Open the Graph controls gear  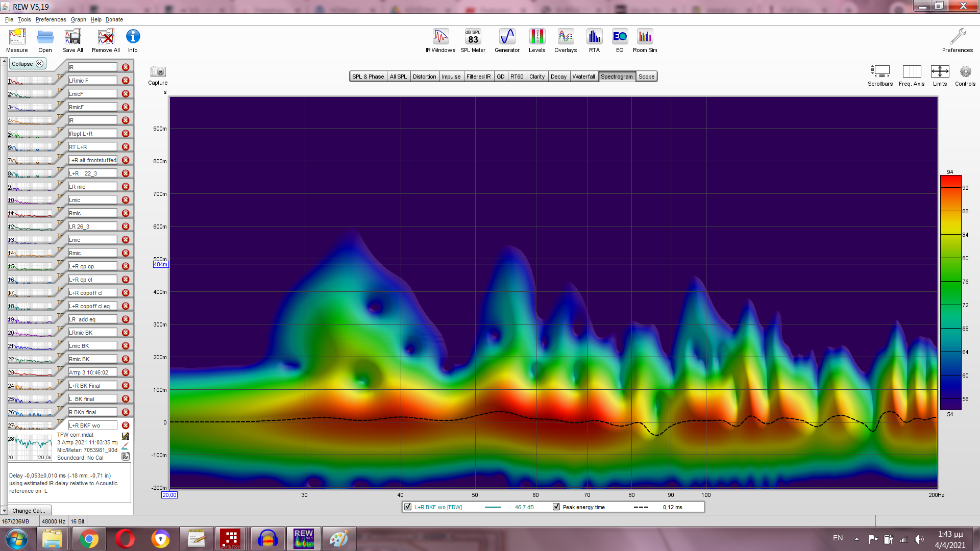tap(965, 72)
